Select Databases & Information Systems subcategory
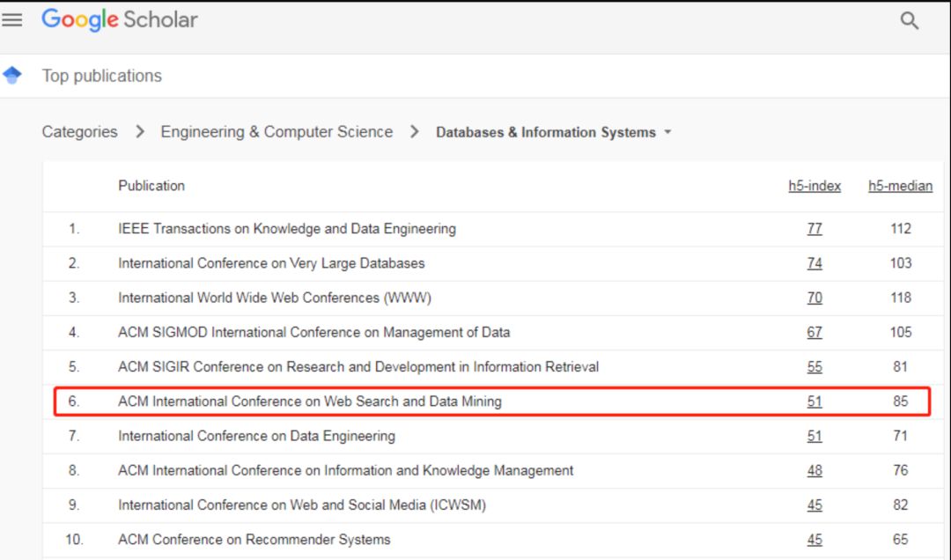The height and width of the screenshot is (560, 951). pos(546,132)
